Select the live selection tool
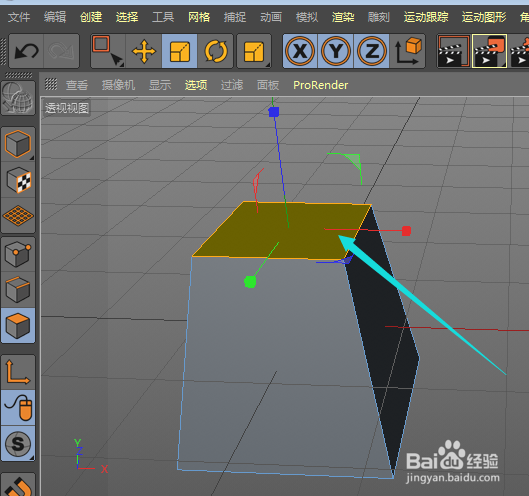This screenshot has height=496, width=529. (108, 51)
